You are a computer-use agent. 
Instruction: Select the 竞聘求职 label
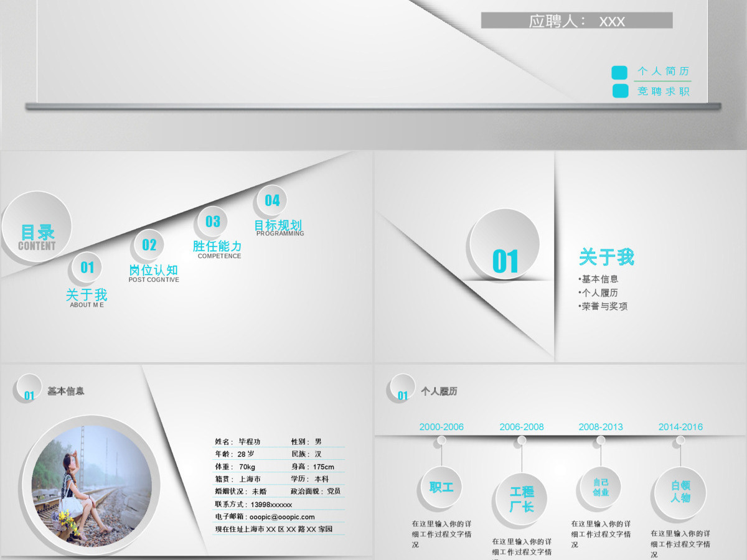click(663, 91)
